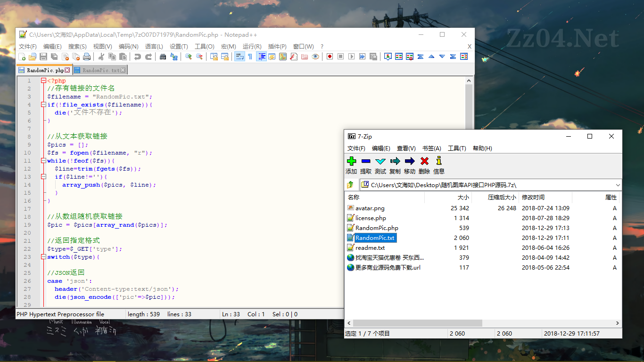Click the Find binoculars icon in Notepad++
644x362 pixels.
(163, 57)
